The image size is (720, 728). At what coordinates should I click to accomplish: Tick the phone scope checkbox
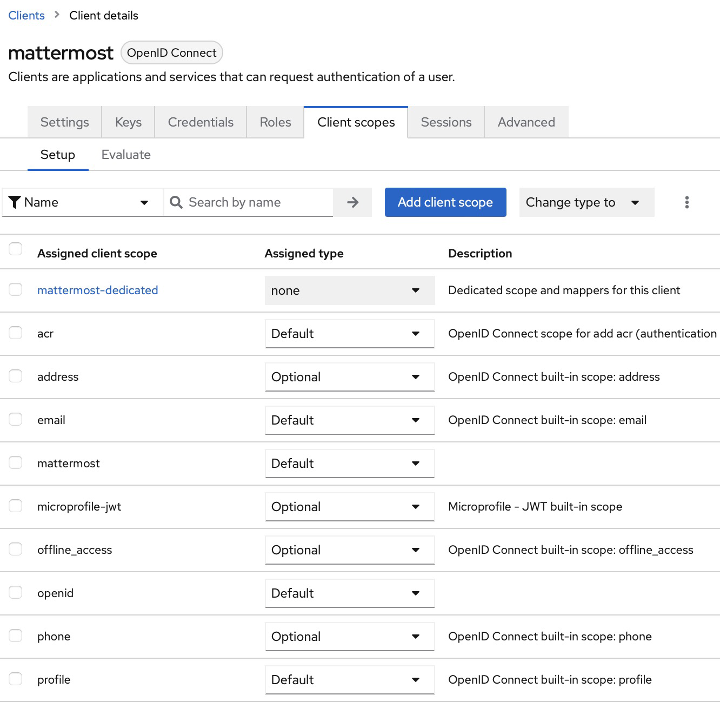[x=16, y=636]
